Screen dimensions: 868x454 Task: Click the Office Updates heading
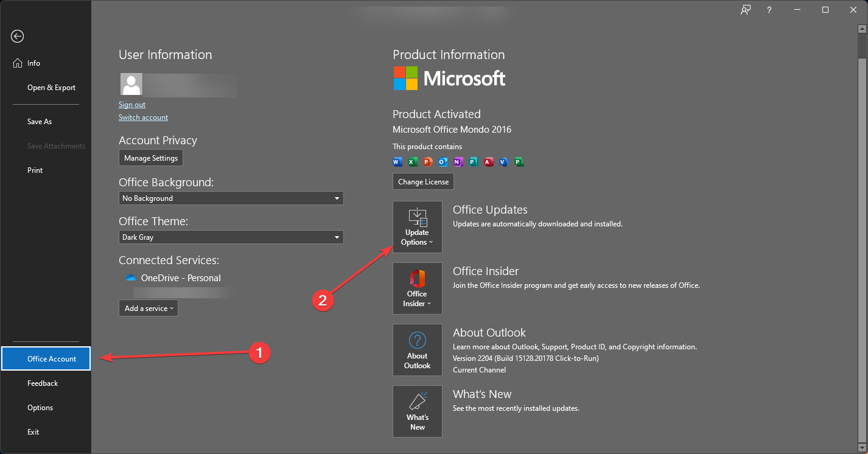point(490,210)
